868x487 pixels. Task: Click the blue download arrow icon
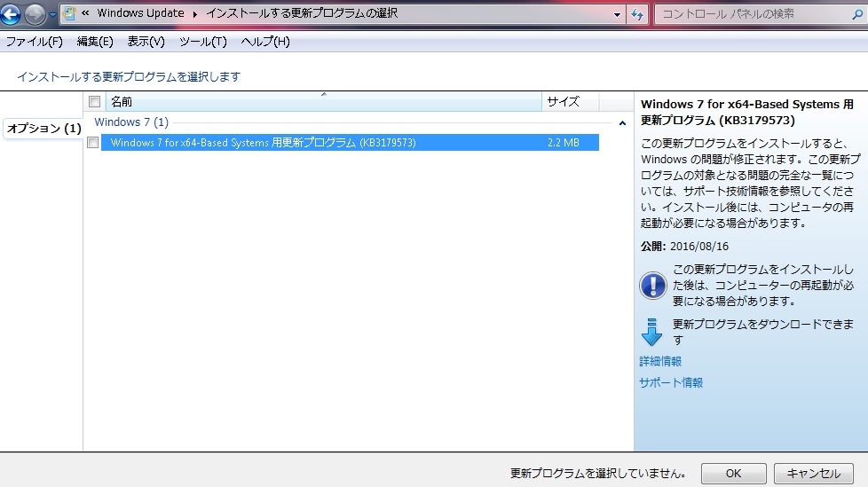point(651,332)
